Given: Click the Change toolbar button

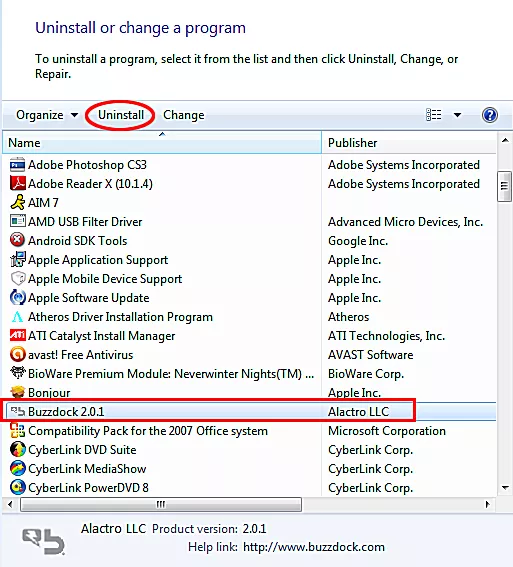Looking at the screenshot, I should [184, 115].
